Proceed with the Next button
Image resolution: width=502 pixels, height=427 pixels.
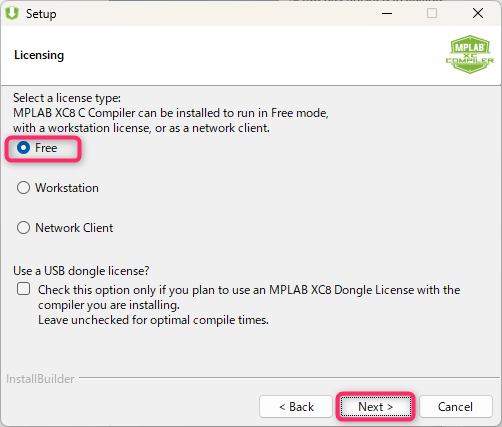[x=376, y=407]
